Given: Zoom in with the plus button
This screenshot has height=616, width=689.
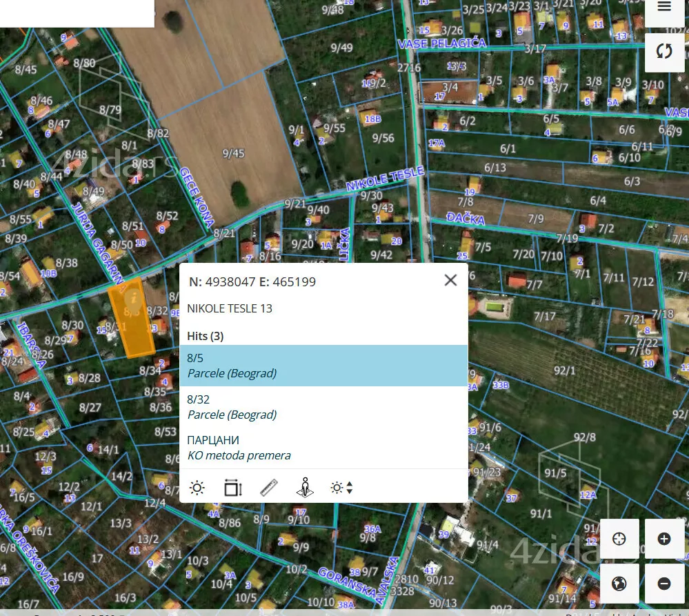Looking at the screenshot, I should pyautogui.click(x=664, y=539).
